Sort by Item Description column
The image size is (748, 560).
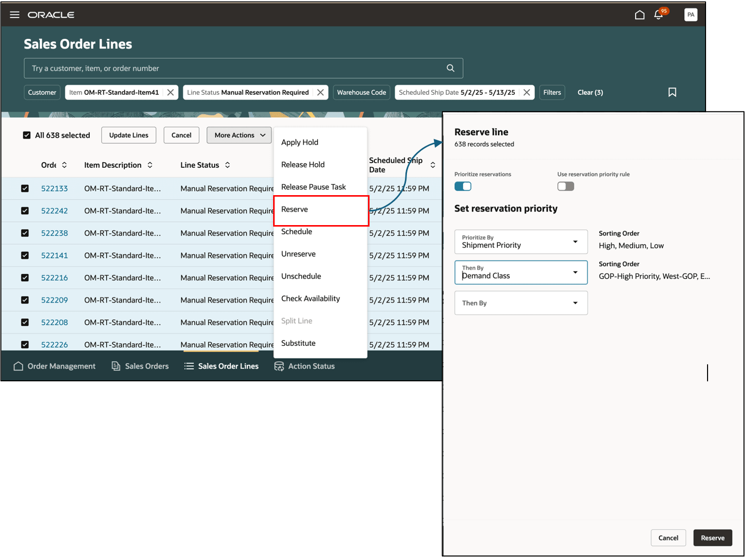[x=150, y=165]
